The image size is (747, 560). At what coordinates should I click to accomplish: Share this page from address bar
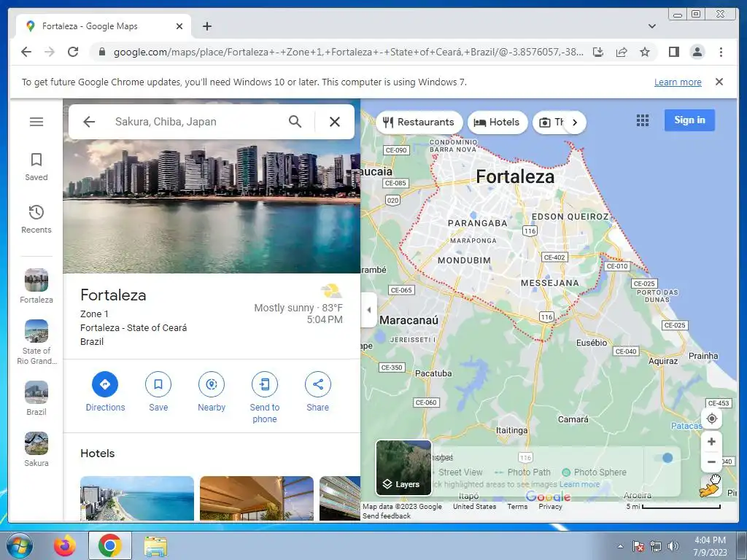point(622,52)
